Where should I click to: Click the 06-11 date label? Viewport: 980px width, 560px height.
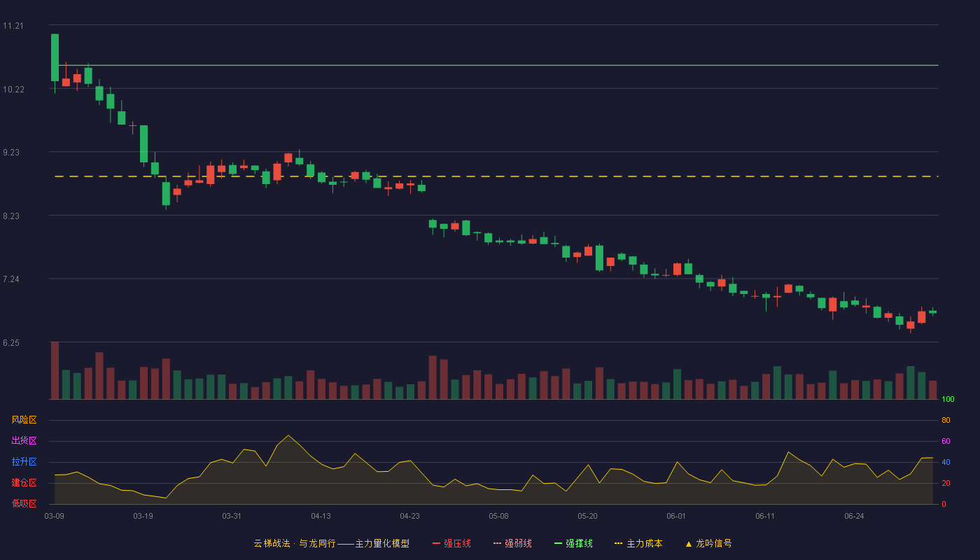coord(765,516)
